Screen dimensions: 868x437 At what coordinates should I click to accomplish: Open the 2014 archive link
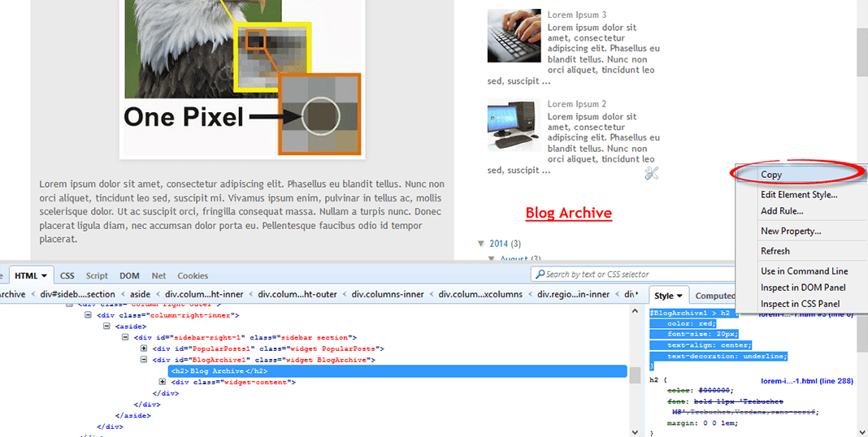click(x=499, y=244)
